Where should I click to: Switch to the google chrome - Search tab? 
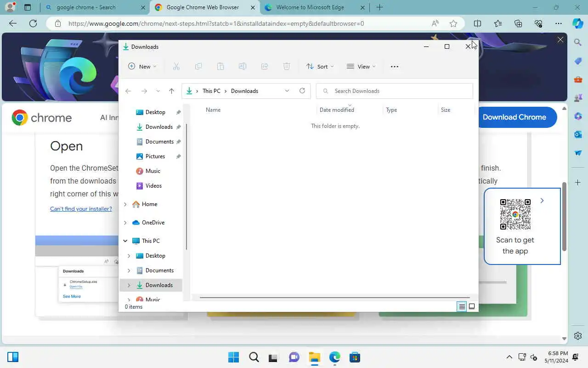click(94, 7)
